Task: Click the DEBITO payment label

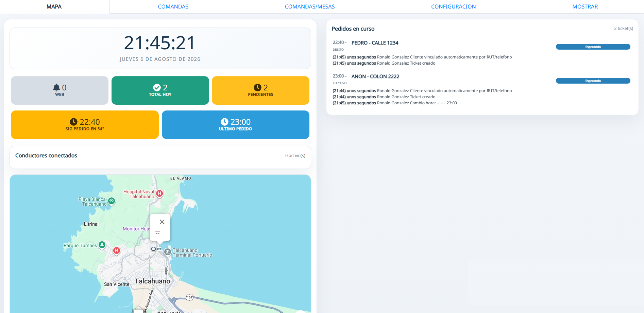Action: point(338,50)
